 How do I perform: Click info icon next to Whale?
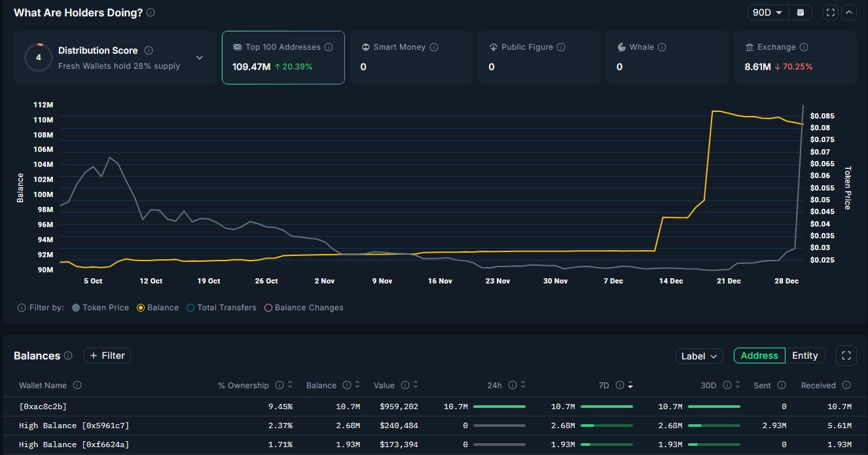click(662, 47)
